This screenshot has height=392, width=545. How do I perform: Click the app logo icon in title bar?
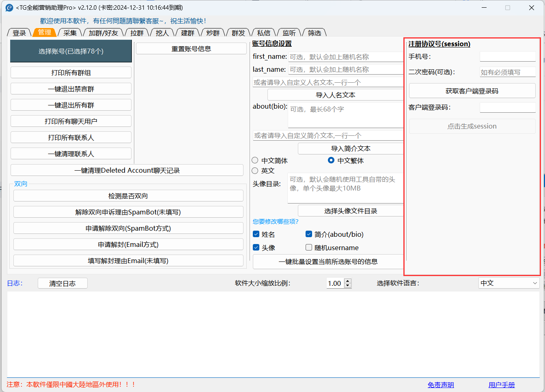click(9, 8)
